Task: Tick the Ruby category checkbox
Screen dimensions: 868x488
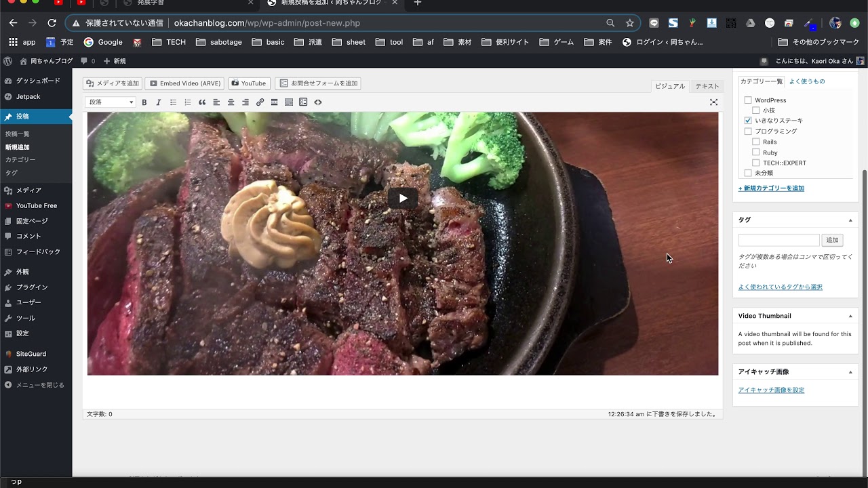Action: point(755,152)
